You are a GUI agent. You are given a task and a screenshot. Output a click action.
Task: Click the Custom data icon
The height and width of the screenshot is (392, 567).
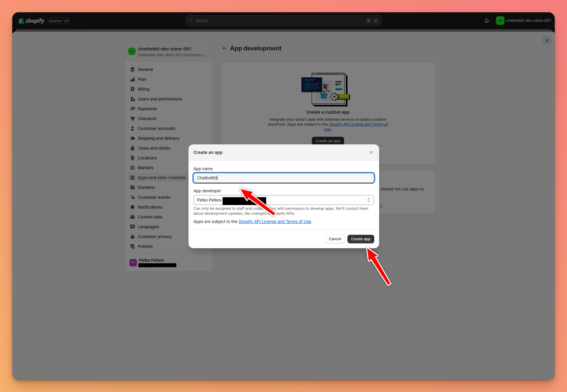[133, 217]
